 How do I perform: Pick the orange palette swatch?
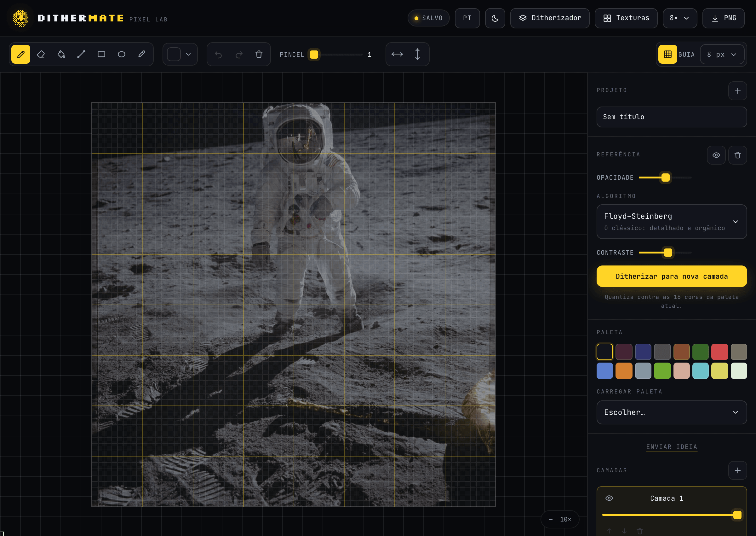pyautogui.click(x=624, y=371)
